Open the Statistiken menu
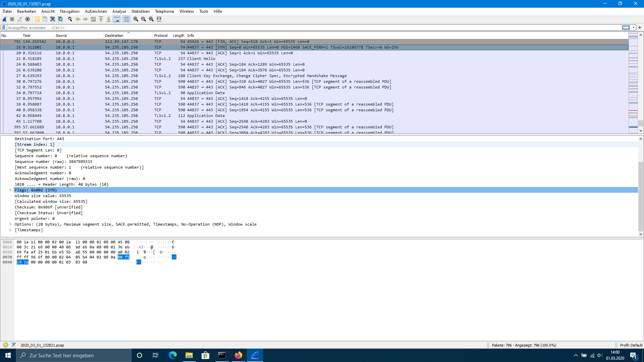Screen dimensions: 644x362 click(x=140, y=11)
